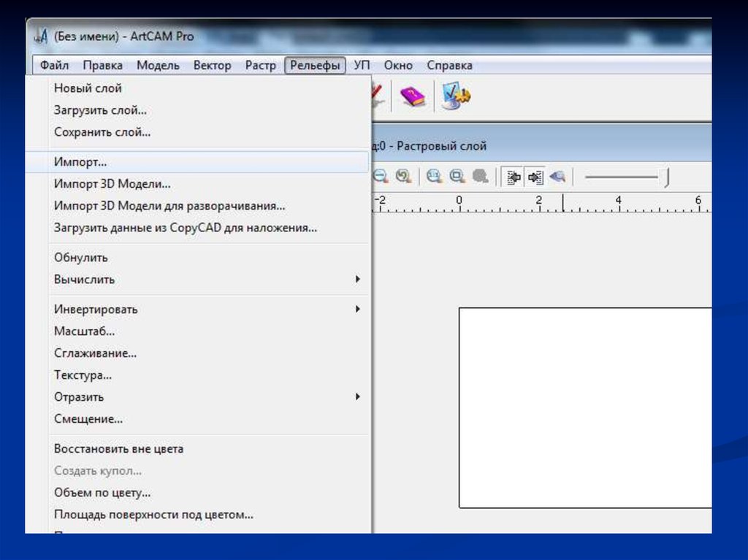The height and width of the screenshot is (560, 748).
Task: Open the Вектор menu
Action: [x=212, y=66]
